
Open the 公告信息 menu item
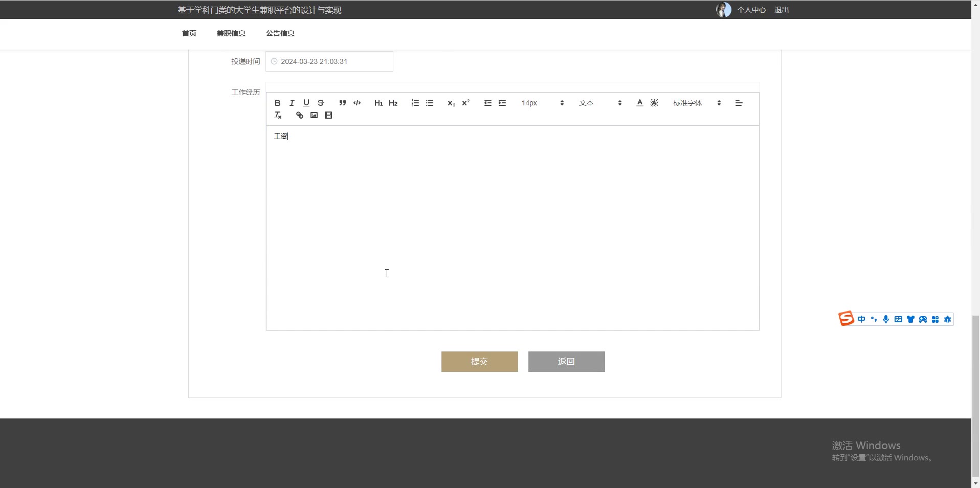coord(280,33)
